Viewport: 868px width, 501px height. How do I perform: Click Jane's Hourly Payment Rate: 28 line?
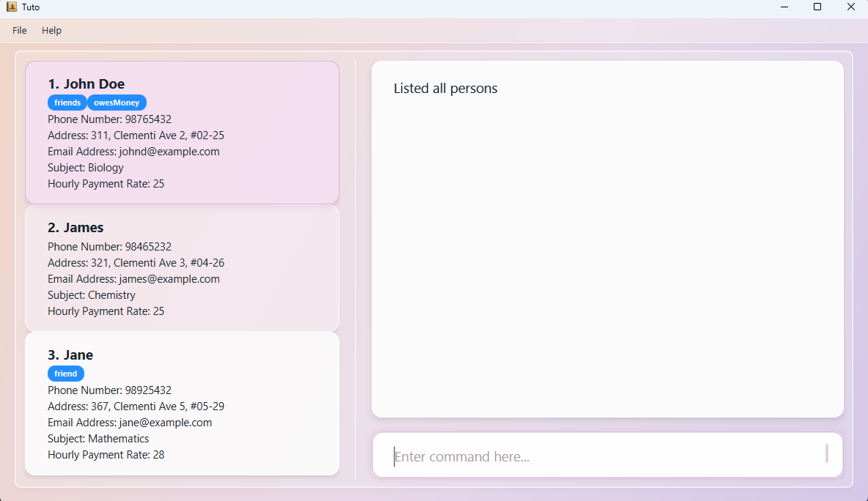click(x=106, y=455)
